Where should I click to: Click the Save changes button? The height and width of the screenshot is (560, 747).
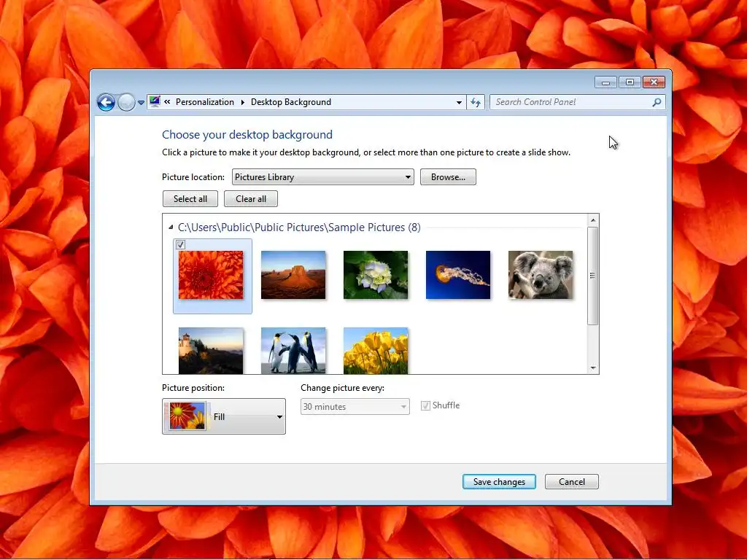tap(499, 482)
